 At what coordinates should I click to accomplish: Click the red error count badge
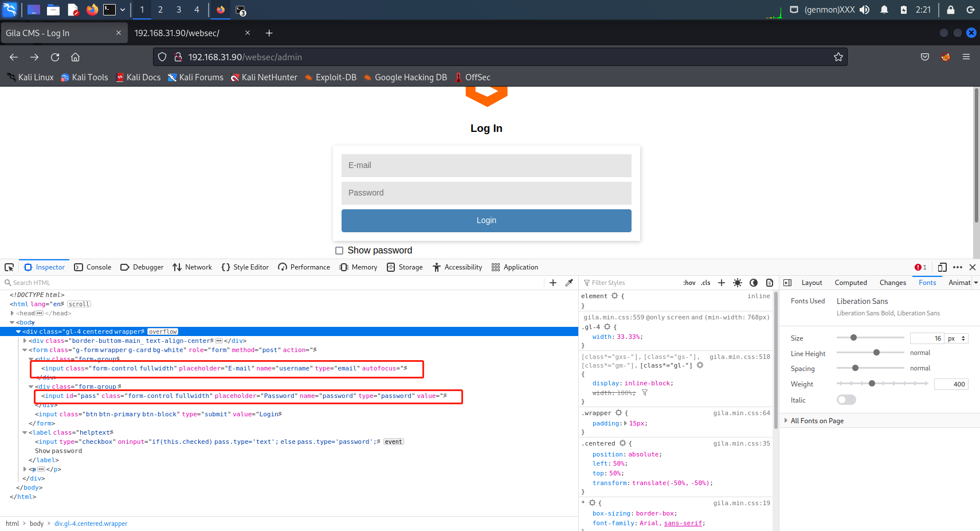point(921,267)
